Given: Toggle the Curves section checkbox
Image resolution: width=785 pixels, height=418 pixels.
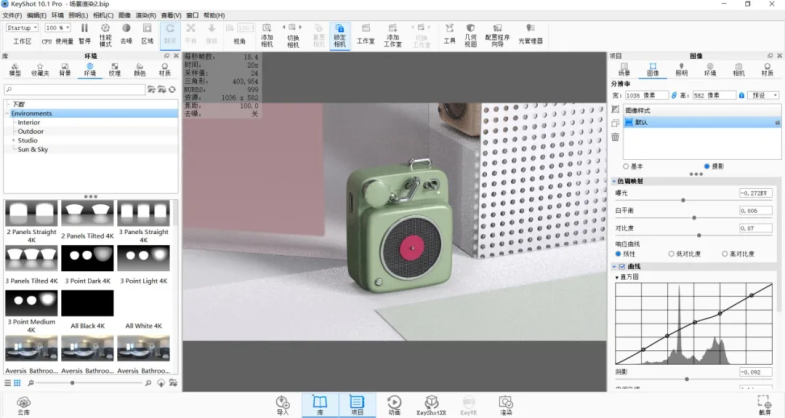Looking at the screenshot, I should point(620,267).
